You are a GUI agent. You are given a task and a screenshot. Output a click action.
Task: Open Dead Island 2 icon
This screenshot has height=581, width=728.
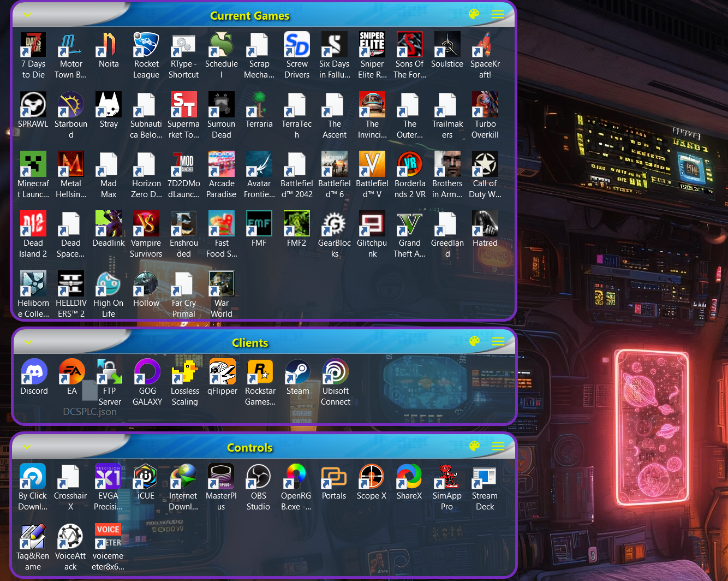pos(33,224)
